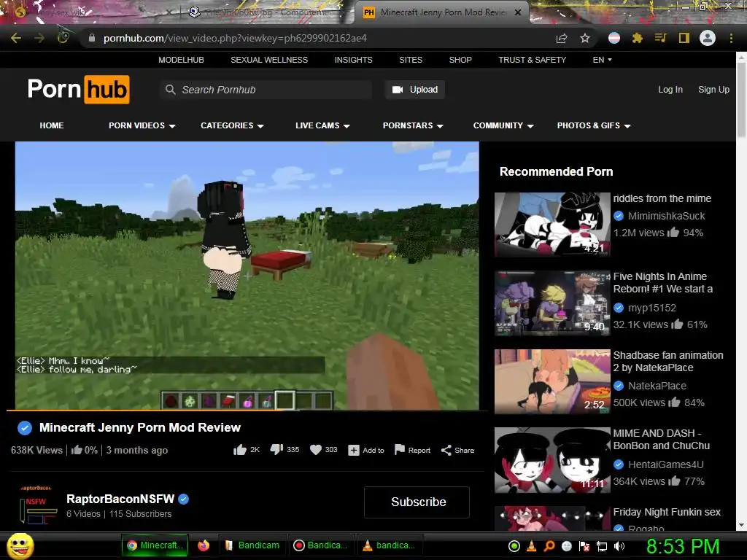Click the thumbs-up like icon with 2K
Image resolution: width=747 pixels, height=560 pixels.
point(239,450)
